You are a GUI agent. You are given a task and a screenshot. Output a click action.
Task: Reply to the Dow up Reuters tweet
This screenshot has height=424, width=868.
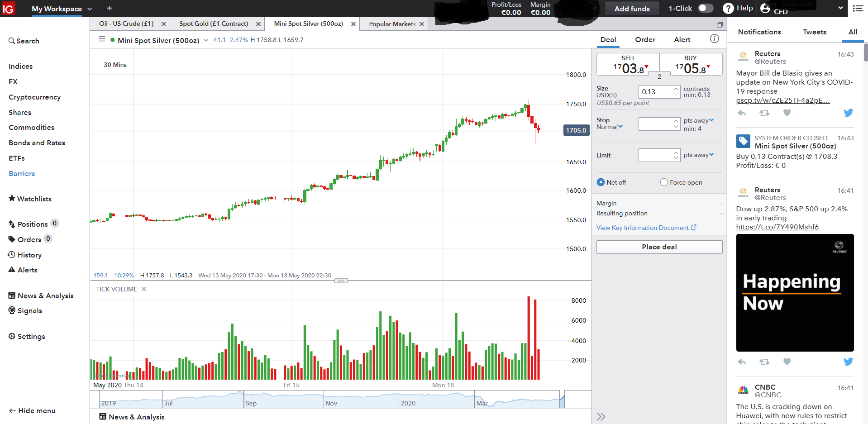click(x=742, y=362)
